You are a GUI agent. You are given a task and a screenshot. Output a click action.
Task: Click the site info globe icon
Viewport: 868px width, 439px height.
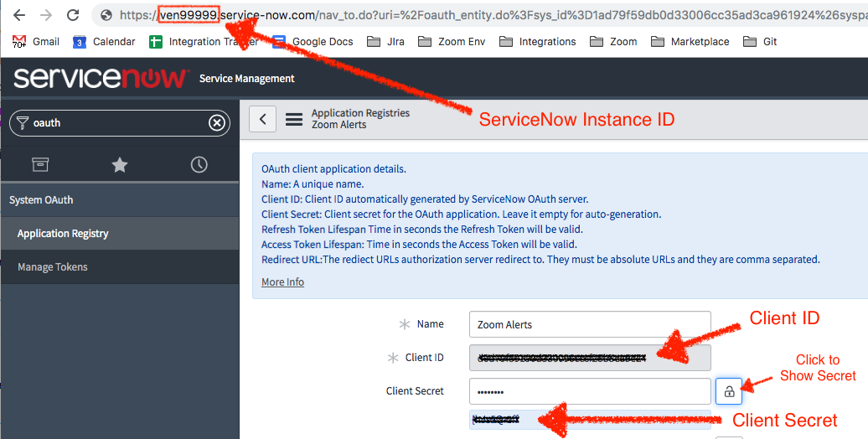(107, 16)
